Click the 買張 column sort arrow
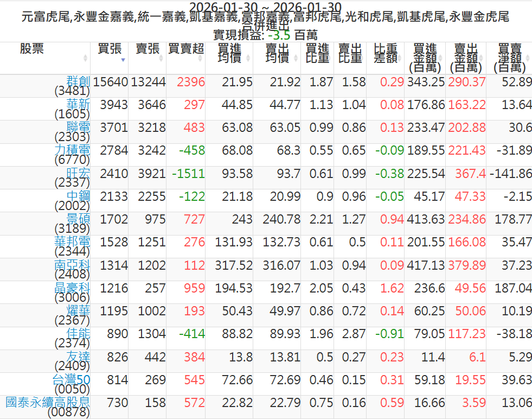The width and height of the screenshot is (532, 419). pos(123,59)
